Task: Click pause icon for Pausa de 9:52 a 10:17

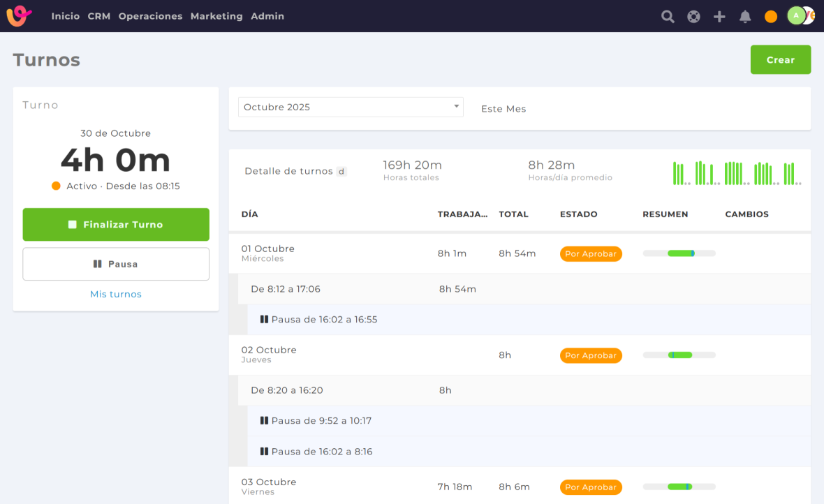Action: tap(264, 421)
